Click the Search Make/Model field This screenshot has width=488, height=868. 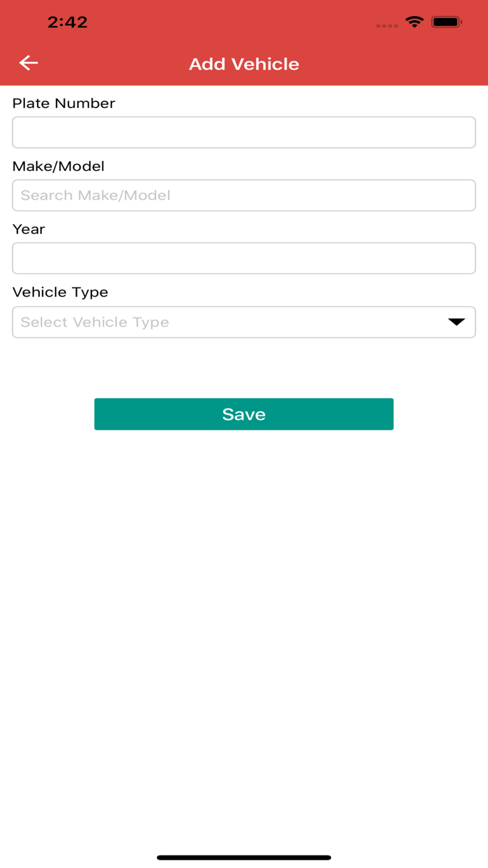click(243, 195)
